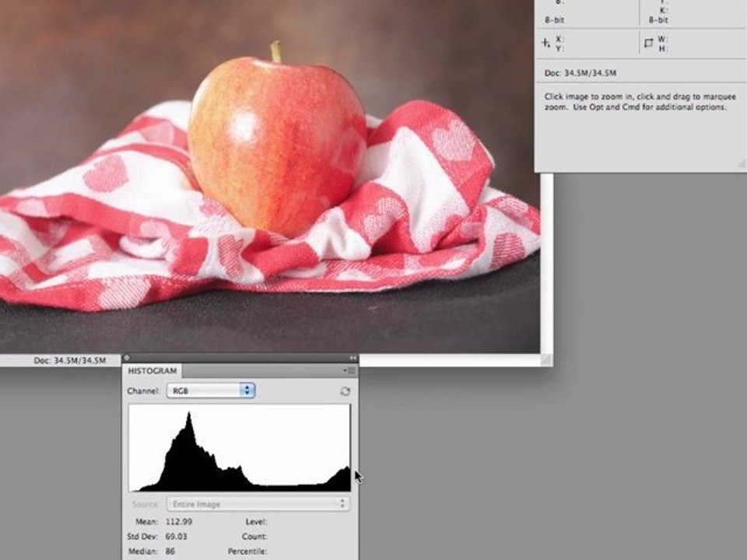Screen dimensions: 747x560
Task: Click the Channel label
Action: [x=143, y=391]
